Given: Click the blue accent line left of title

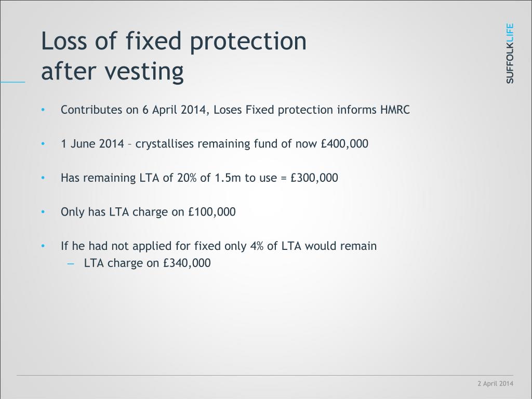Looking at the screenshot, I should 12,82.
